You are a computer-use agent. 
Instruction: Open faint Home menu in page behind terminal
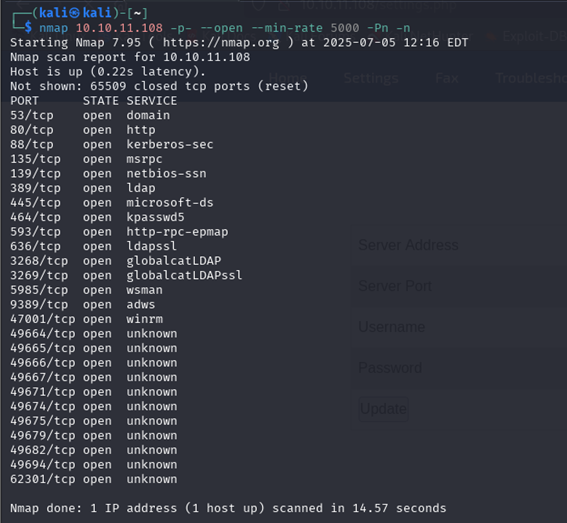pyautogui.click(x=287, y=78)
